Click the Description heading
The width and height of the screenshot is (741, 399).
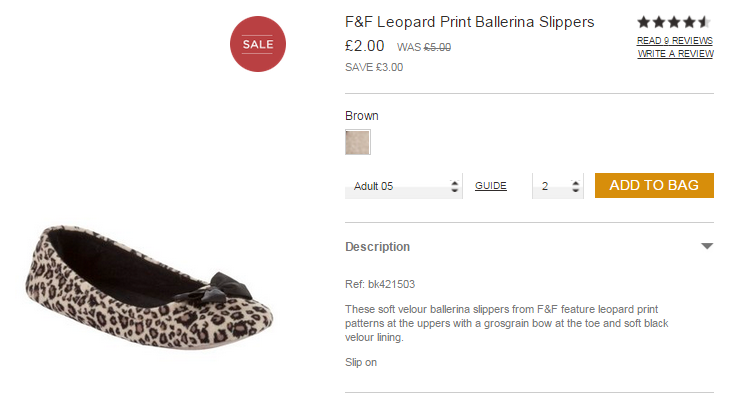point(377,247)
